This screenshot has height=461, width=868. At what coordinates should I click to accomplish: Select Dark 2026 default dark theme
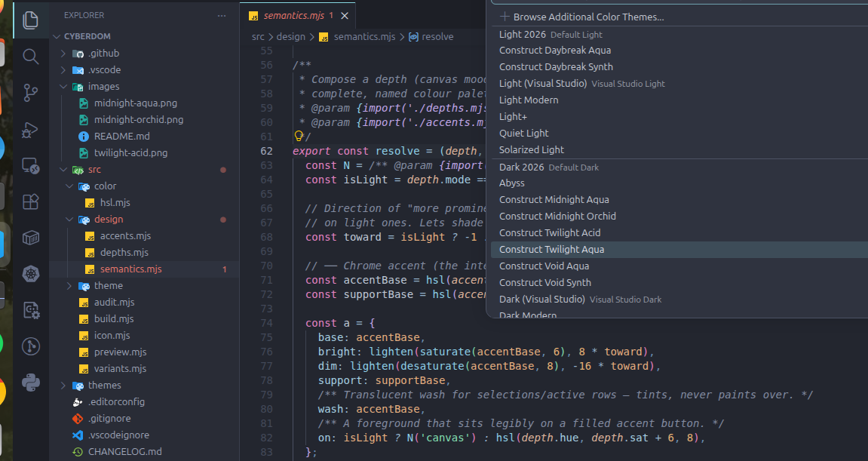pos(679,167)
